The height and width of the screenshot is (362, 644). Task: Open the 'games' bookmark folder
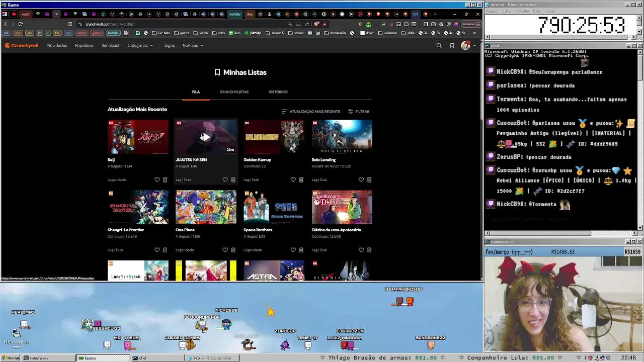tap(182, 33)
